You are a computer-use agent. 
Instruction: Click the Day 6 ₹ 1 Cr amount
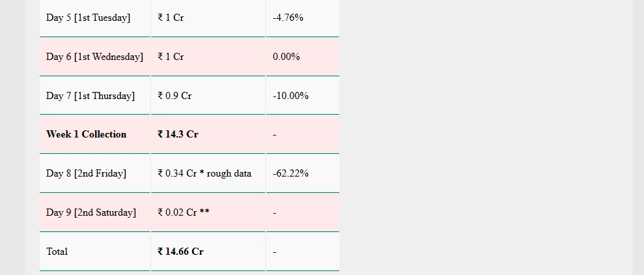171,57
